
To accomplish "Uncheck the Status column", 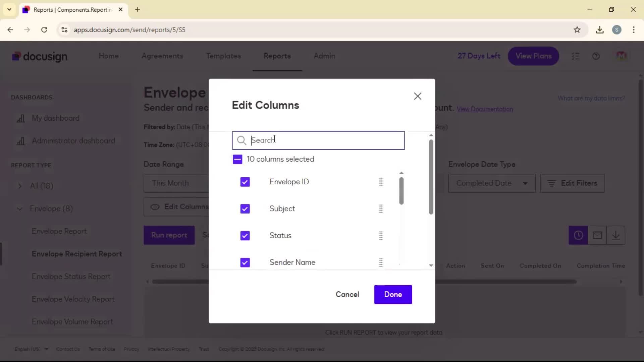I will 245,235.
